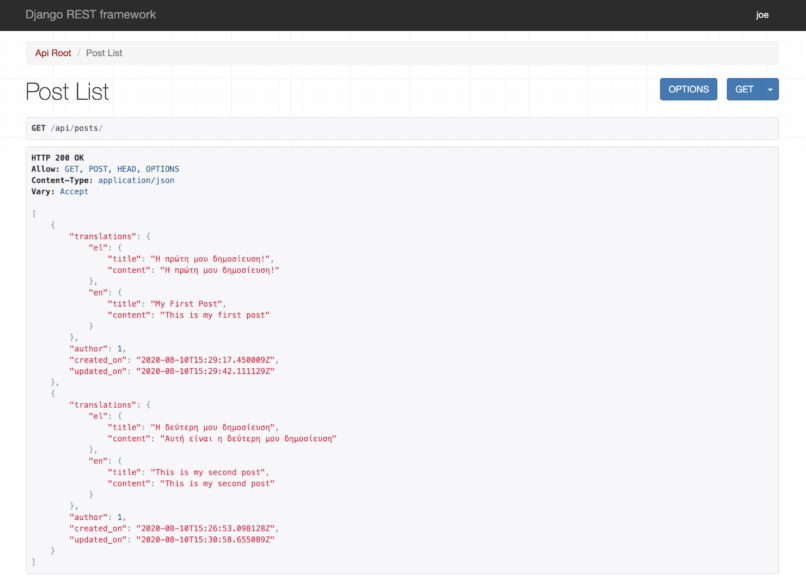Click the "This is my first post" content

[x=215, y=315]
